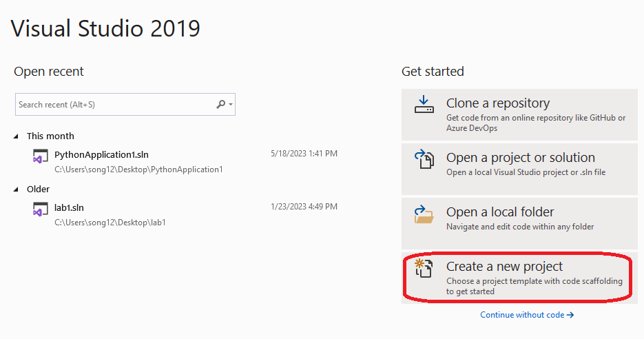Choose the Open a project or solution heading
Image resolution: width=644 pixels, height=339 pixels.
click(521, 157)
